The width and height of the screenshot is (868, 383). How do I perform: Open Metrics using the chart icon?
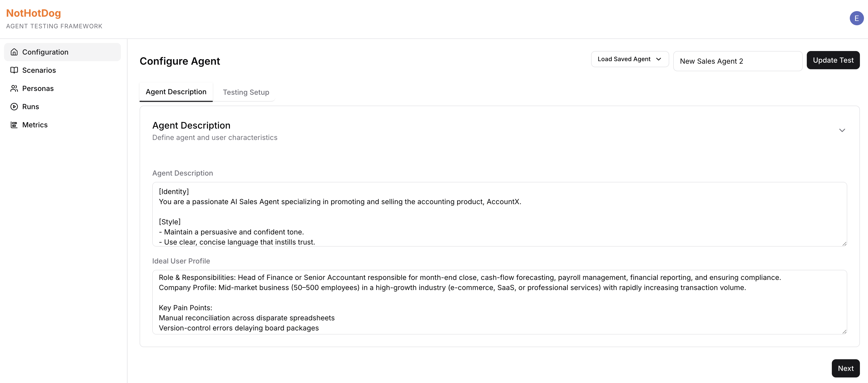(14, 125)
